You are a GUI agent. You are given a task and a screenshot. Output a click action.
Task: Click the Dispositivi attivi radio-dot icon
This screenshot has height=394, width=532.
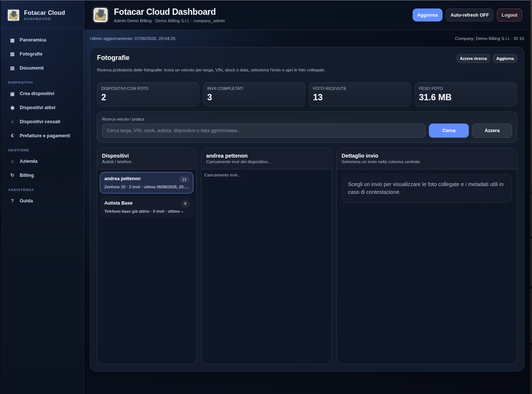pos(12,108)
